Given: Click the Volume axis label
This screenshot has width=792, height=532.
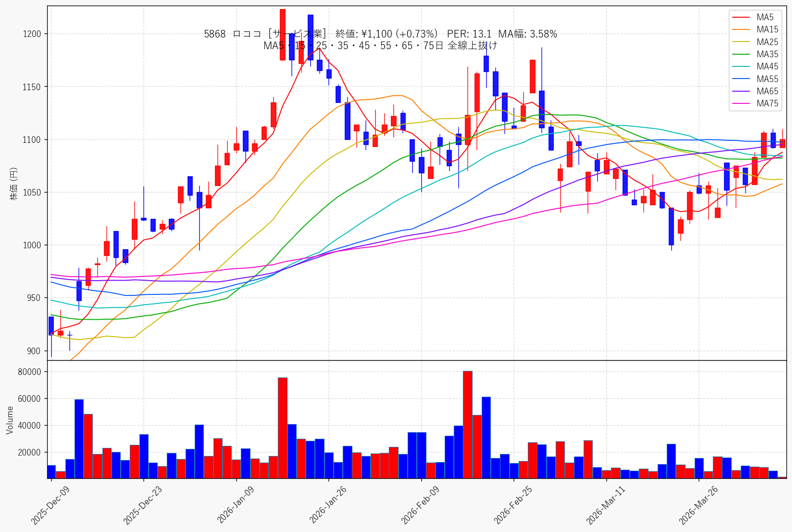Looking at the screenshot, I should pos(10,420).
